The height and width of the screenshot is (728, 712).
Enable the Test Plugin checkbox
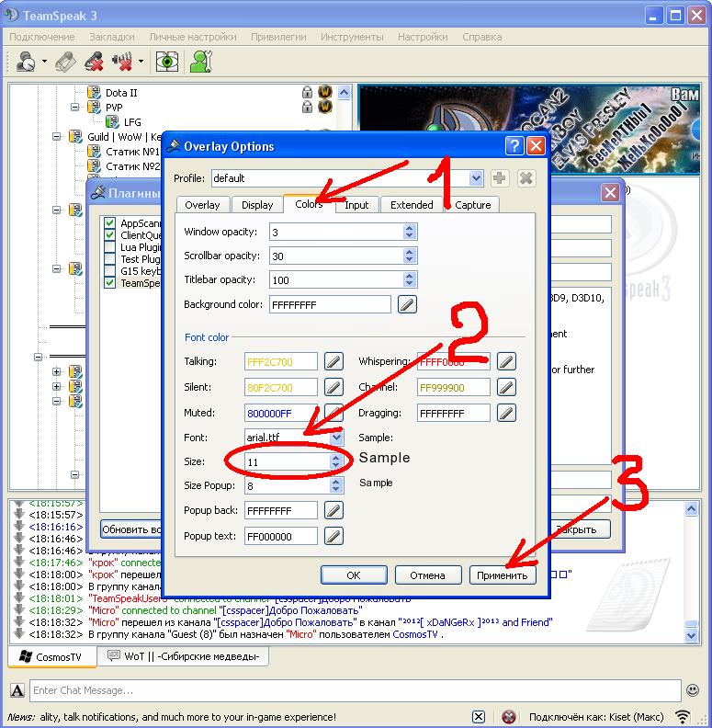[x=109, y=259]
